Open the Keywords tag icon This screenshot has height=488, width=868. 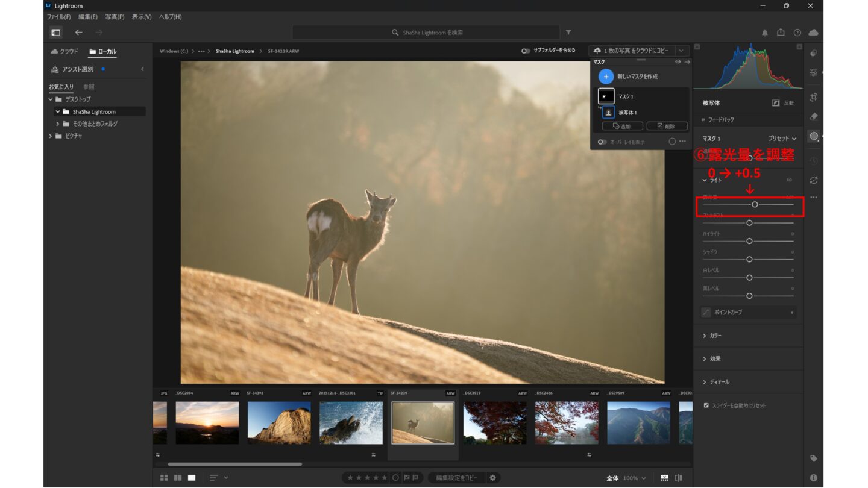pos(814,458)
